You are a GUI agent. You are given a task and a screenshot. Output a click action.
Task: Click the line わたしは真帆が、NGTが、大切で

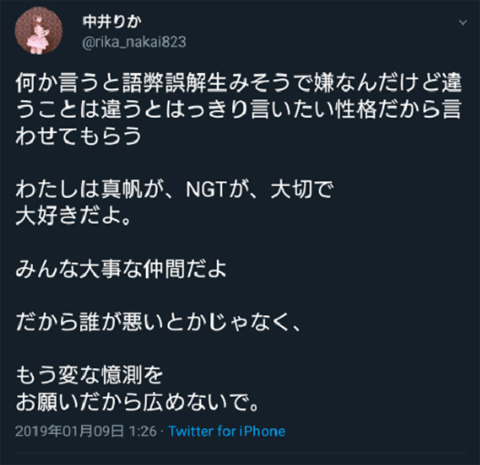click(174, 190)
